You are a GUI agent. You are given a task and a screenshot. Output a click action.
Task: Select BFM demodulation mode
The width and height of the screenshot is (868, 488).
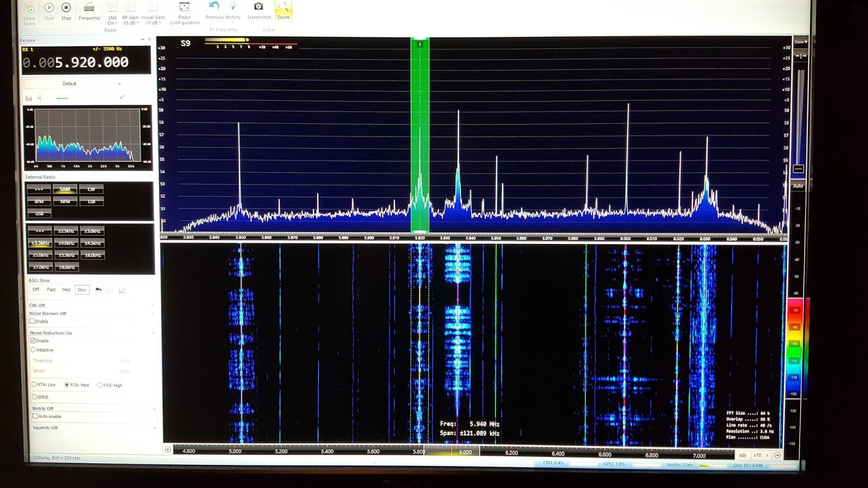[x=39, y=201]
